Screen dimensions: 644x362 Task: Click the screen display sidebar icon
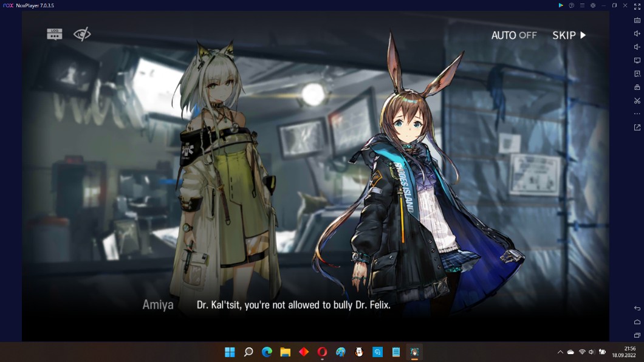637,61
